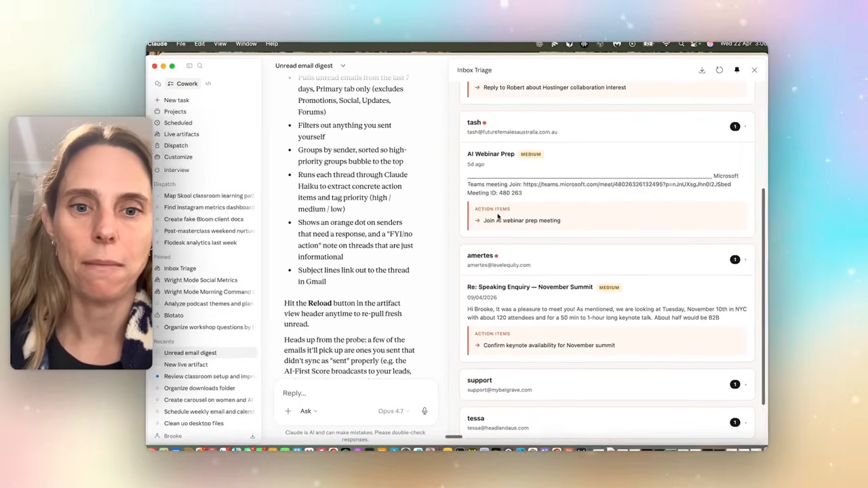The height and width of the screenshot is (488, 868).
Task: Click 'Confirm keynote availability for November summit'
Action: (549, 345)
